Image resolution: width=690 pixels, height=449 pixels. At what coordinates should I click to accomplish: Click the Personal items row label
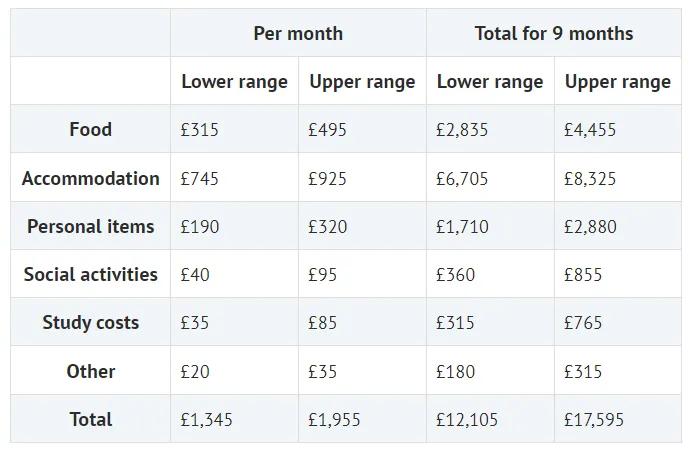(90, 226)
